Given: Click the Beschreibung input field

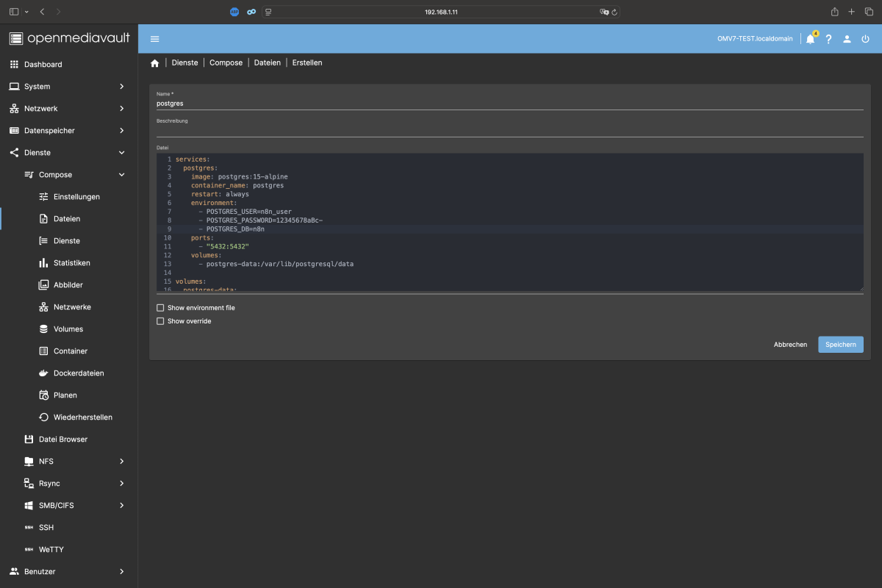Looking at the screenshot, I should point(510,130).
